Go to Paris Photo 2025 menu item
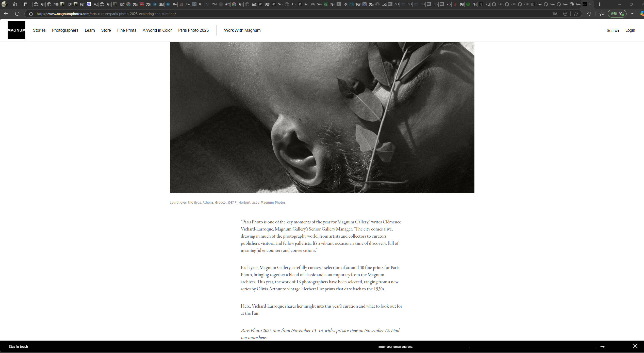The image size is (644, 353). (193, 30)
